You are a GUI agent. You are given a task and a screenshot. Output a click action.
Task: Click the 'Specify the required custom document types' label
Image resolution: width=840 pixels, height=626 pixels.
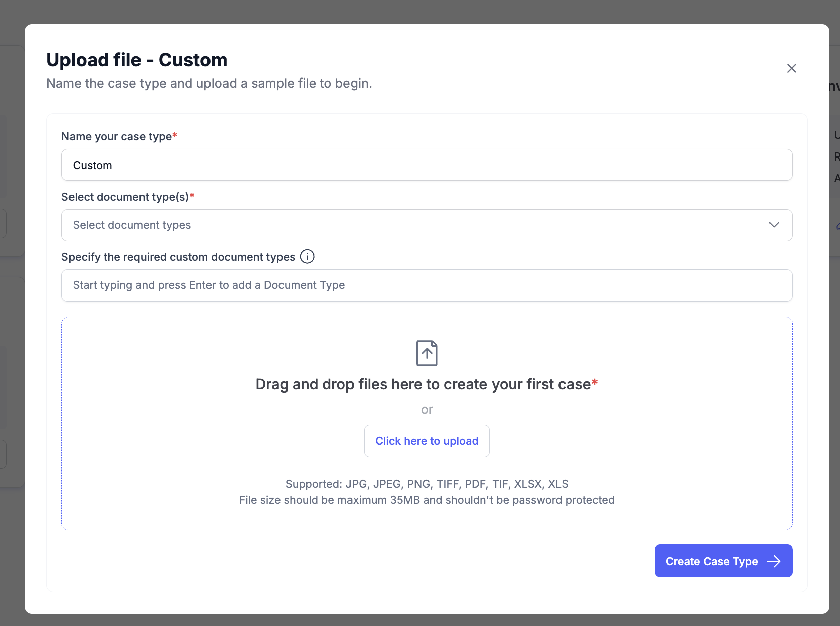point(178,257)
